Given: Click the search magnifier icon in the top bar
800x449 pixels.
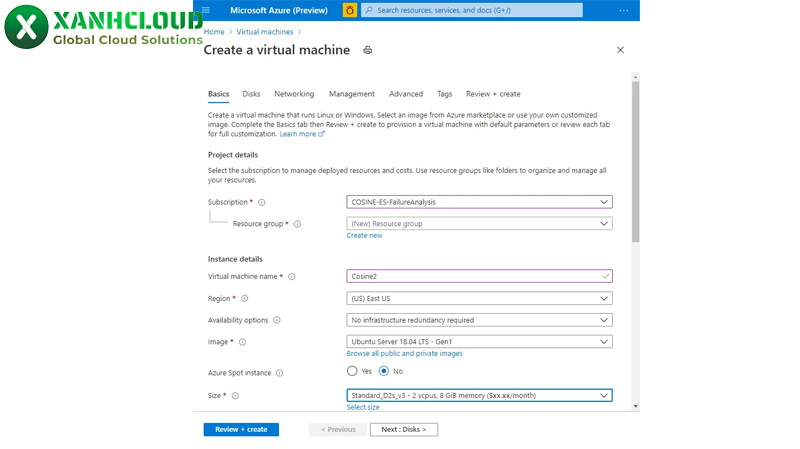Looking at the screenshot, I should (369, 10).
